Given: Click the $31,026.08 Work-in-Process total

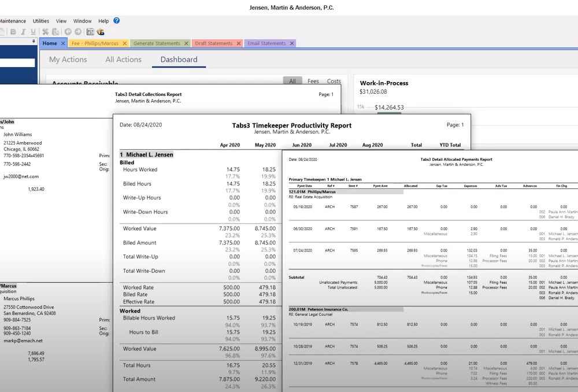Looking at the screenshot, I should (373, 91).
